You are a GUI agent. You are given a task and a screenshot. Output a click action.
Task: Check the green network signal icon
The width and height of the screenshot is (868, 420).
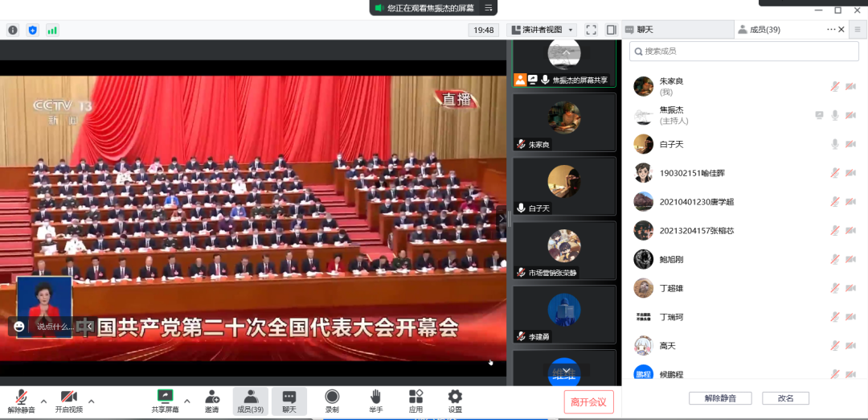[x=52, y=30]
